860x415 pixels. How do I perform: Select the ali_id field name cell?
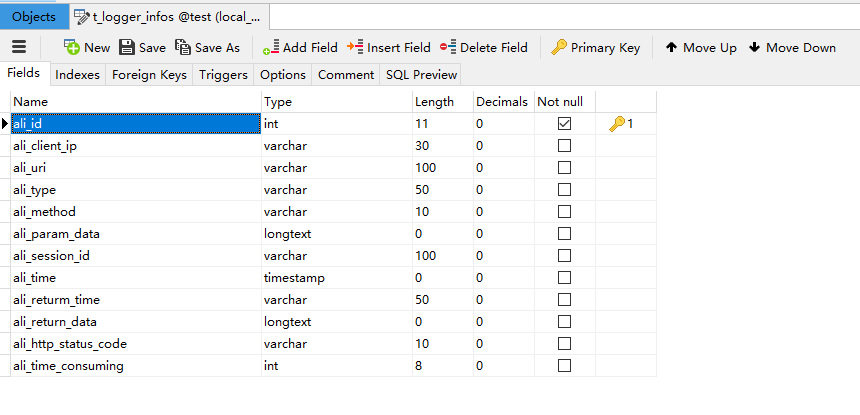136,124
